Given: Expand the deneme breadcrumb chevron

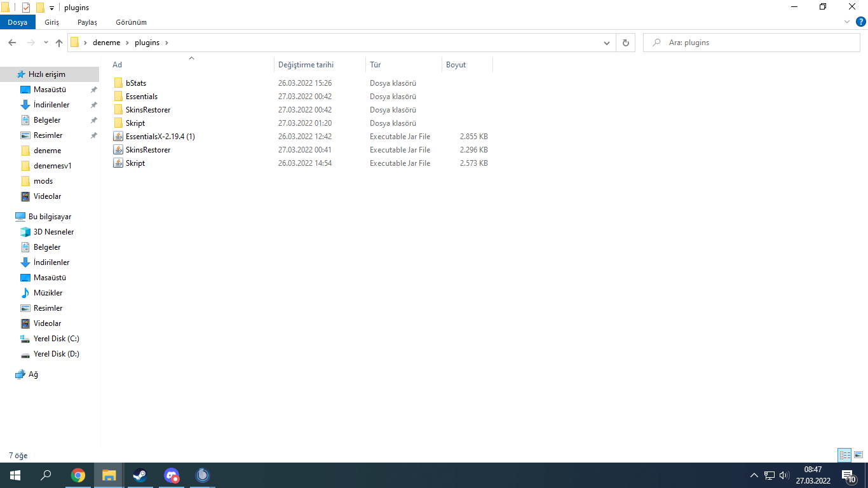Looking at the screenshot, I should pos(127,43).
